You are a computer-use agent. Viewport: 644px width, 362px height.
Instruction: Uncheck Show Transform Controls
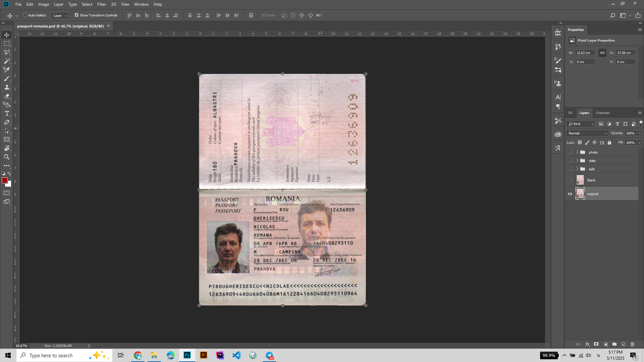pyautogui.click(x=76, y=15)
